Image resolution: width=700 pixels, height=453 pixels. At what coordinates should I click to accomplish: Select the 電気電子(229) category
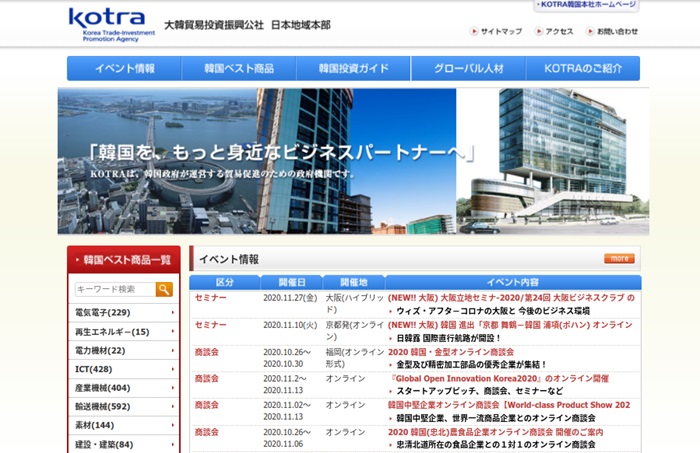tap(103, 312)
